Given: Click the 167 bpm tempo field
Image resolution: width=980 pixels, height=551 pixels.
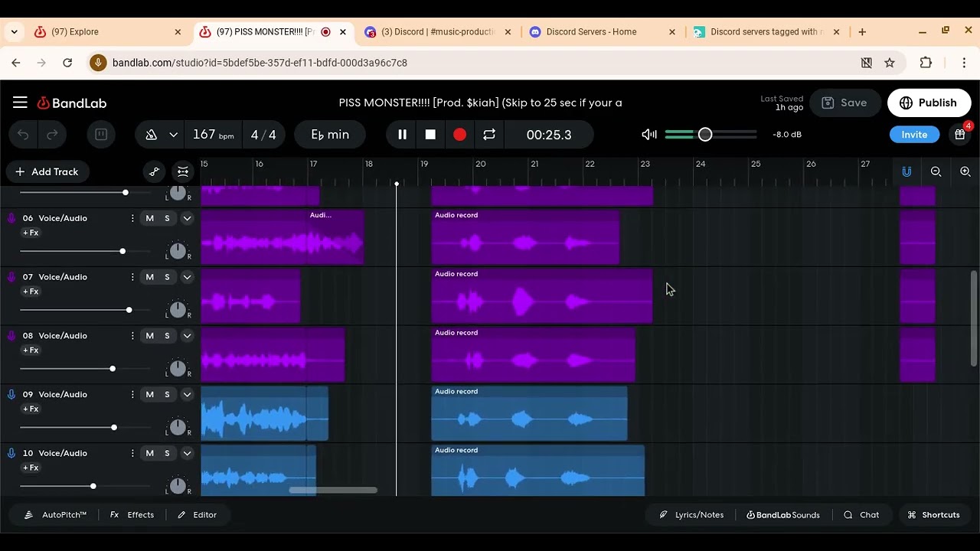Looking at the screenshot, I should tap(213, 135).
